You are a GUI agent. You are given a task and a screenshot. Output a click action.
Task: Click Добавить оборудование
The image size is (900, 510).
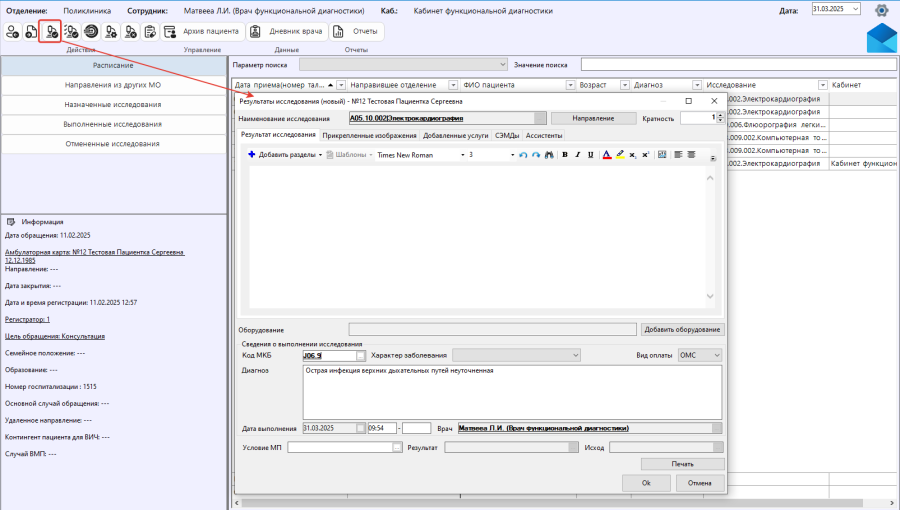682,329
